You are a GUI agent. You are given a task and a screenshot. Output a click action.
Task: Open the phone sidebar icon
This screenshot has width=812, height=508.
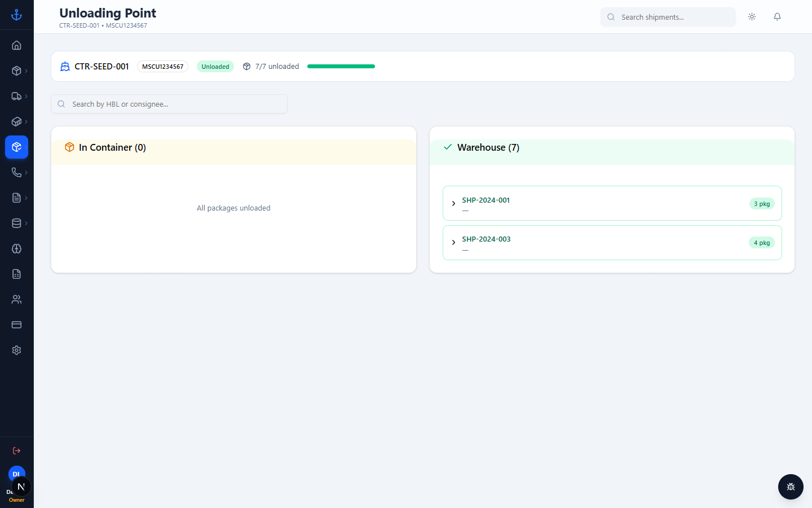pos(16,172)
